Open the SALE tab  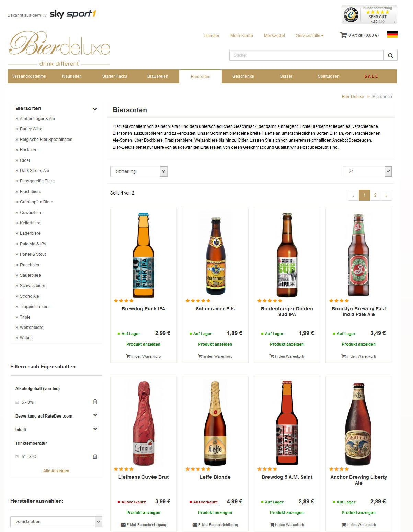(371, 76)
